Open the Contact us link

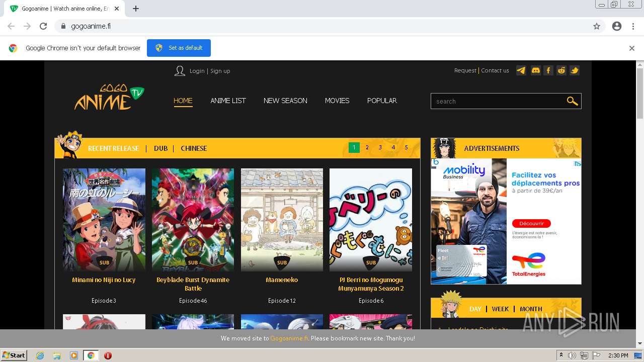(495, 70)
